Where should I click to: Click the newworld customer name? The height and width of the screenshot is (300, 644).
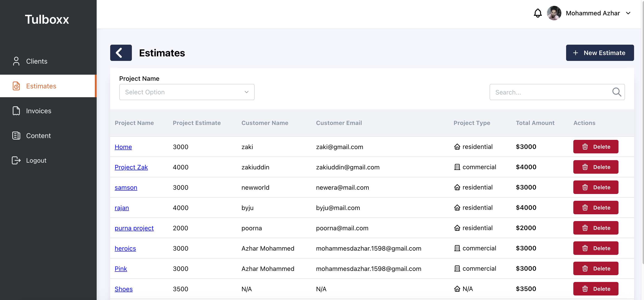pyautogui.click(x=255, y=187)
